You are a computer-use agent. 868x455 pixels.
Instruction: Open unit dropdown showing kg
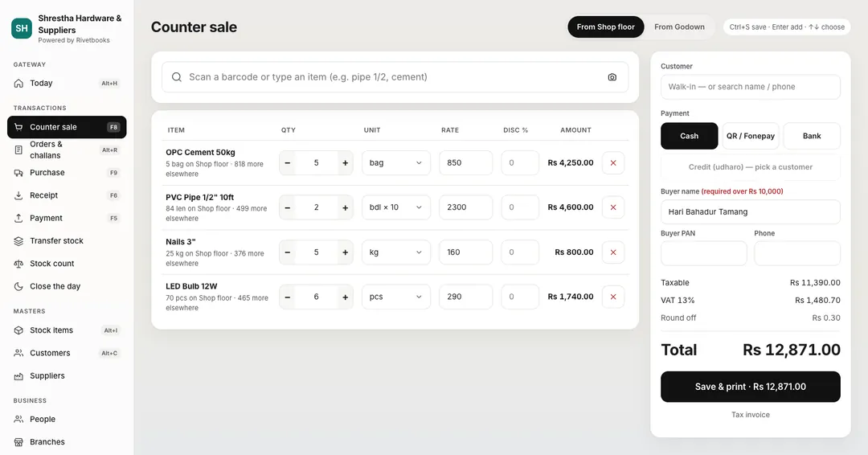[x=395, y=252]
